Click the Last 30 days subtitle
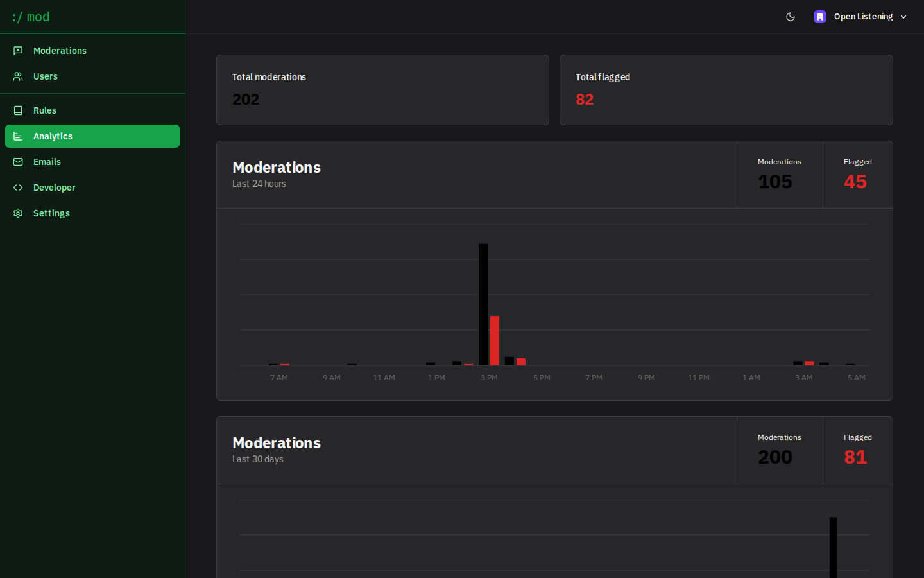The image size is (924, 578). [258, 459]
